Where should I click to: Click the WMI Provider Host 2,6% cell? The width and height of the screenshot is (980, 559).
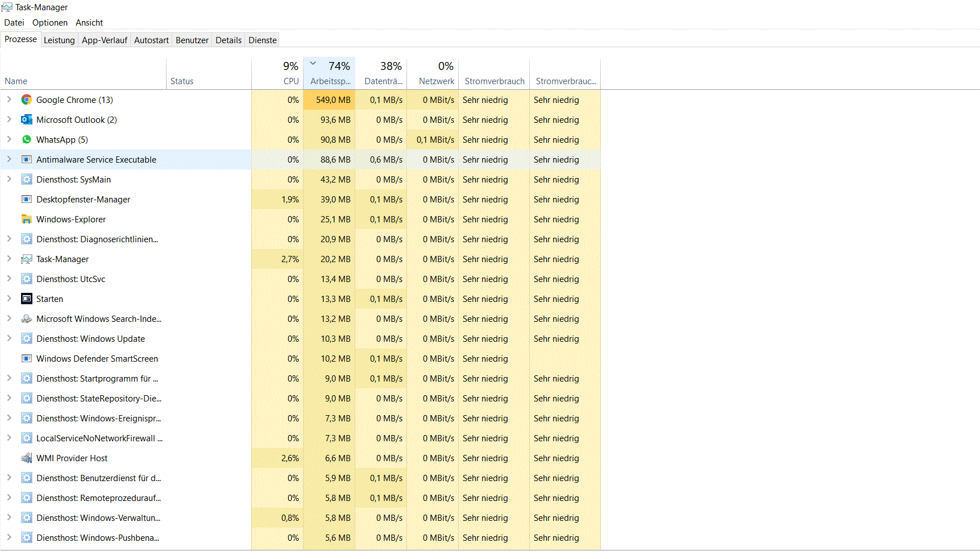(x=277, y=458)
